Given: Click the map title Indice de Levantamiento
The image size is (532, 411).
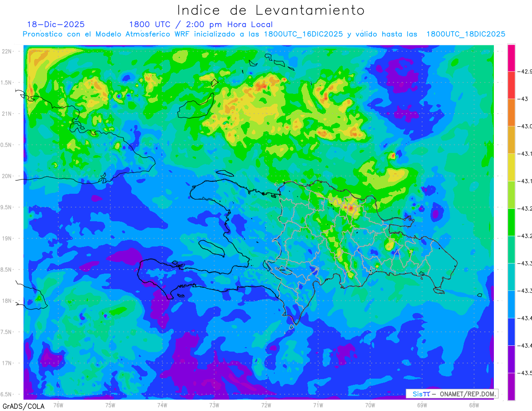Looking at the screenshot, I should tap(271, 10).
